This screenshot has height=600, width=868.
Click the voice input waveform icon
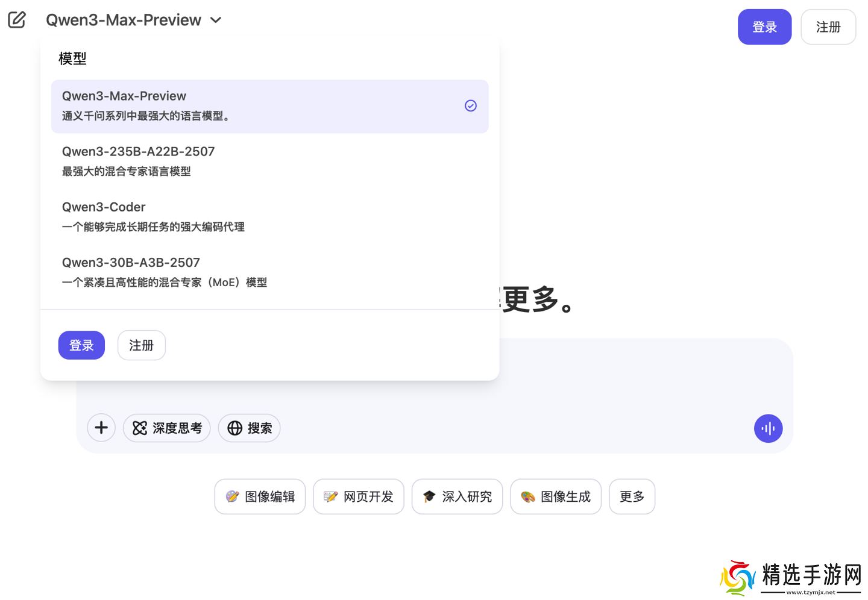768,428
